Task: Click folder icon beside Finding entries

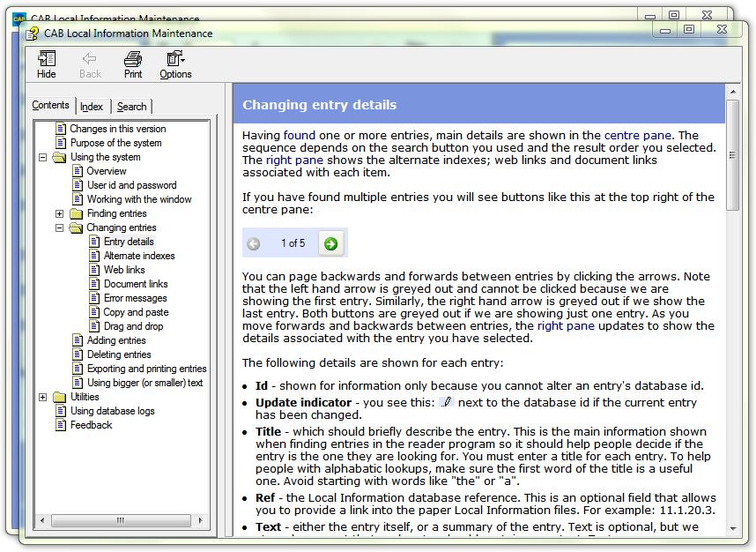Action: [76, 213]
